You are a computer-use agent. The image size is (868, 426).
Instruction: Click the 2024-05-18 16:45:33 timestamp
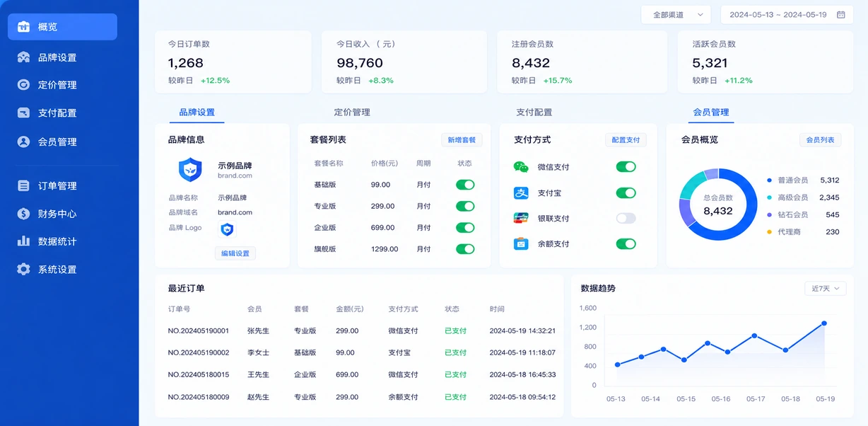point(522,374)
